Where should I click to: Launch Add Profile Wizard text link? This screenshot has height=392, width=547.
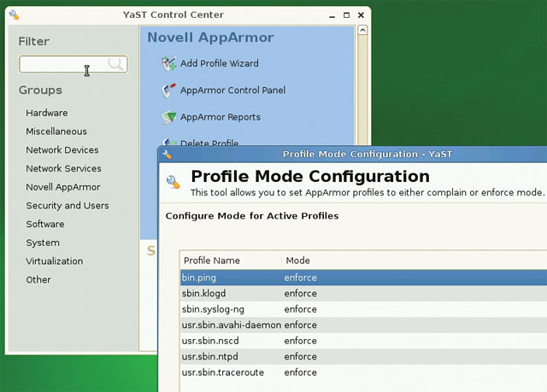(220, 63)
